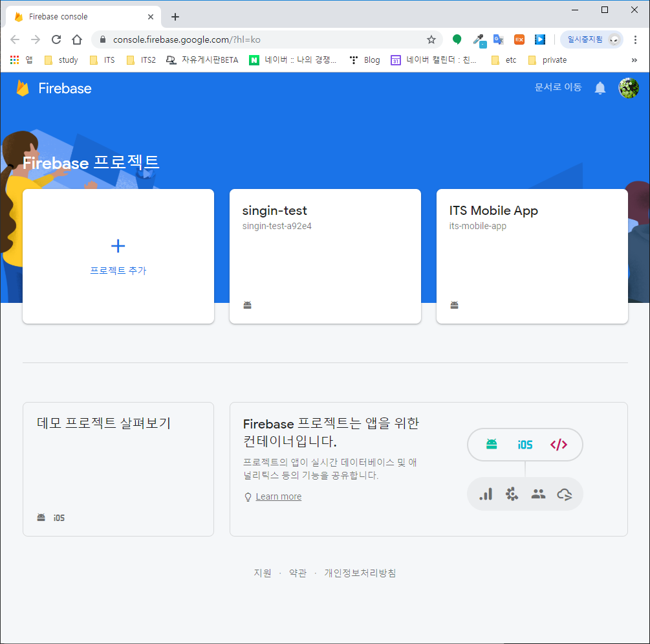Click the Firebase flame logo in header
650x644 pixels.
(x=23, y=88)
